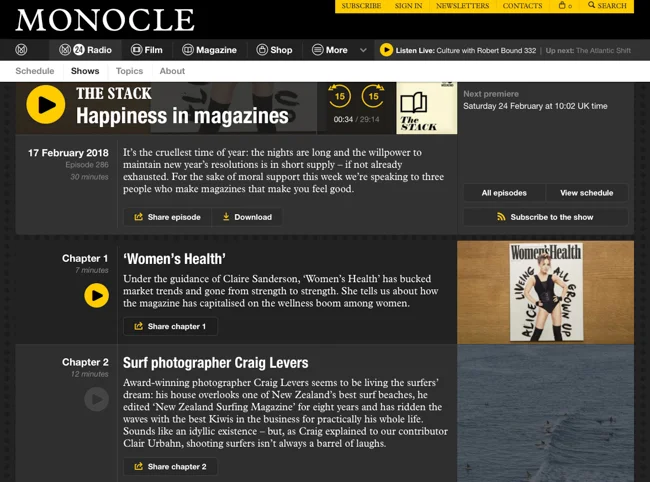The height and width of the screenshot is (482, 650).
Task: Subscribe to the show via RSS
Action: click(x=546, y=217)
